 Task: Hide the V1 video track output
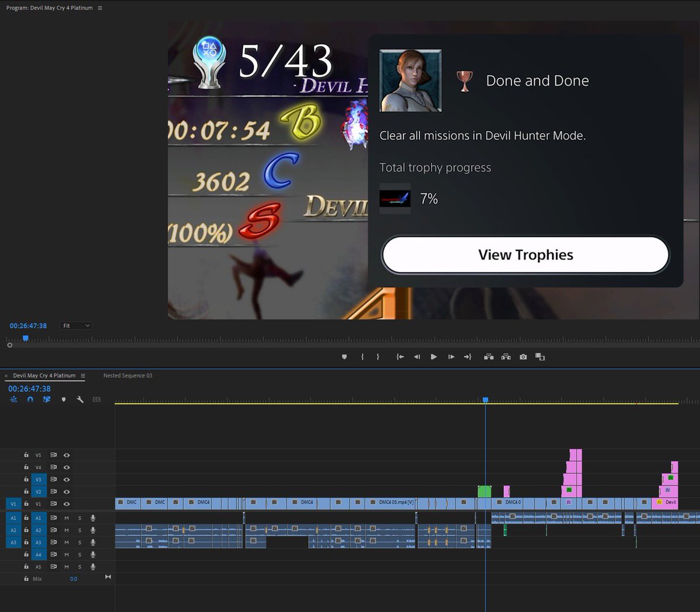(x=66, y=504)
